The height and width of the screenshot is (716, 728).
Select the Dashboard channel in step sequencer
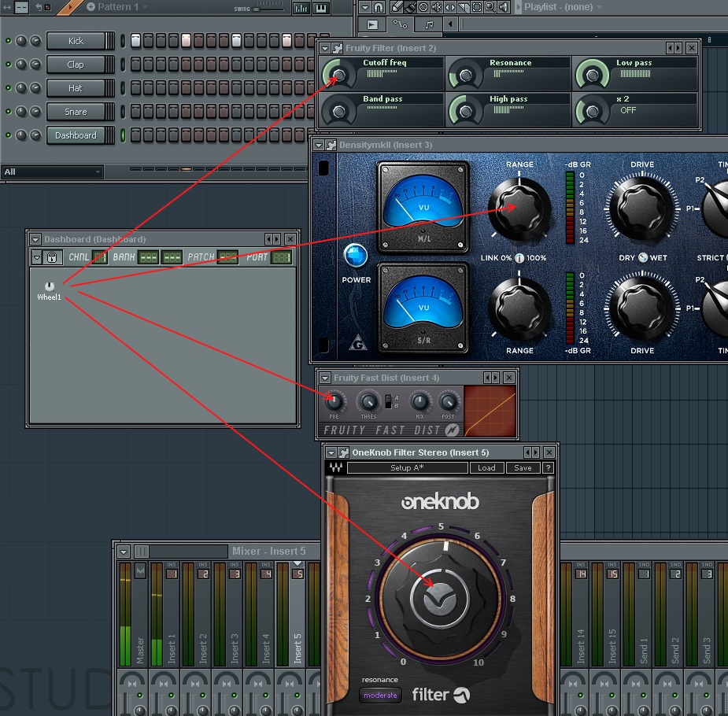76,135
